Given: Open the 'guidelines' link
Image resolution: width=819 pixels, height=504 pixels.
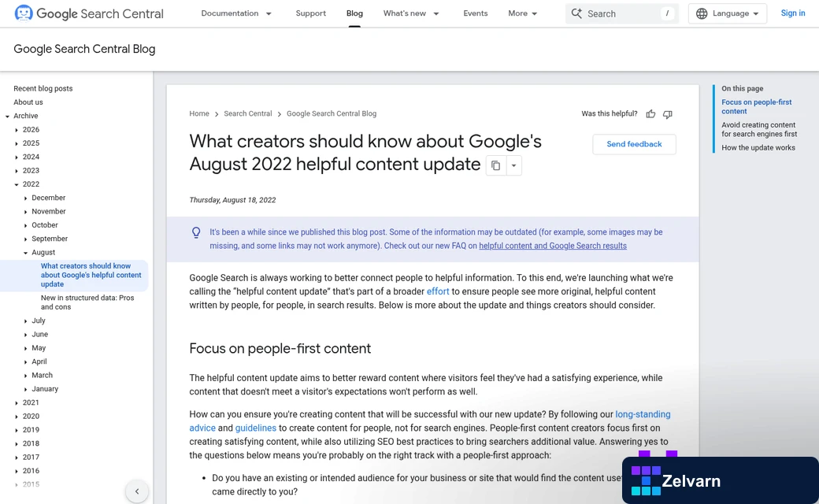Looking at the screenshot, I should [x=255, y=428].
